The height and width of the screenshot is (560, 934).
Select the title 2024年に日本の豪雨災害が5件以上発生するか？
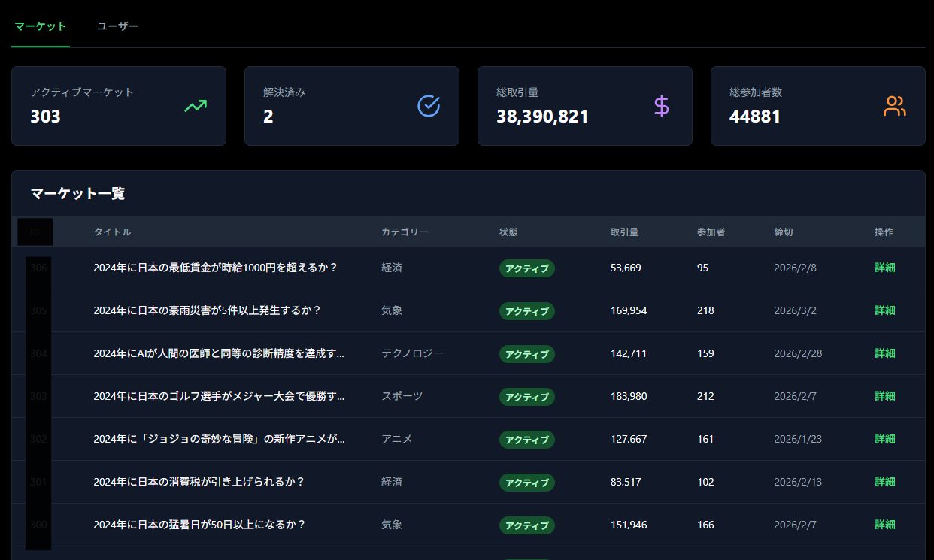(x=208, y=310)
